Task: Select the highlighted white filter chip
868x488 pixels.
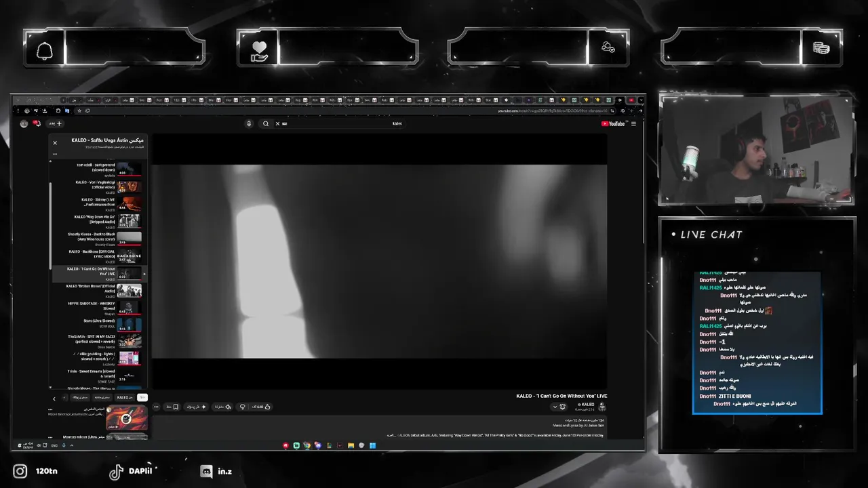Action: click(x=142, y=398)
